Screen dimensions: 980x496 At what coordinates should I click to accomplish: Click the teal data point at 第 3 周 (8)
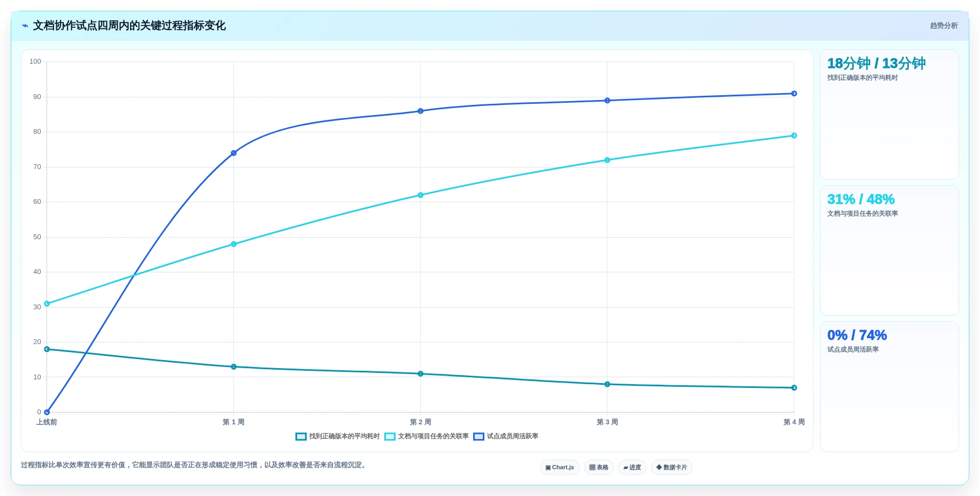point(607,384)
